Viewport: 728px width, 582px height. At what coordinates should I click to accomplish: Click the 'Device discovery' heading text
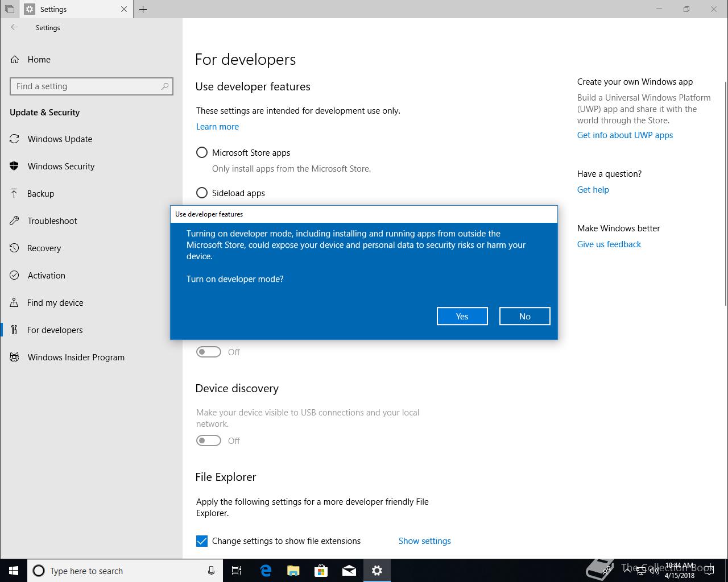coord(237,388)
